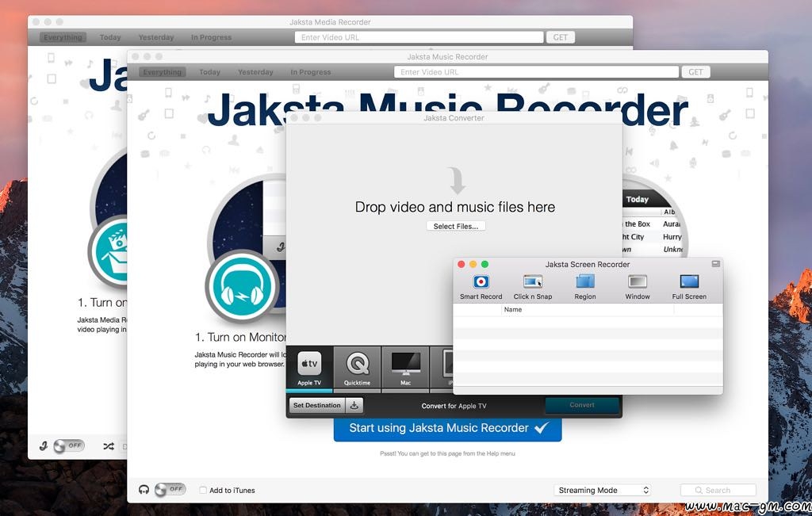This screenshot has width=812, height=516.
Task: Select the Mac conversion preset
Action: (405, 369)
